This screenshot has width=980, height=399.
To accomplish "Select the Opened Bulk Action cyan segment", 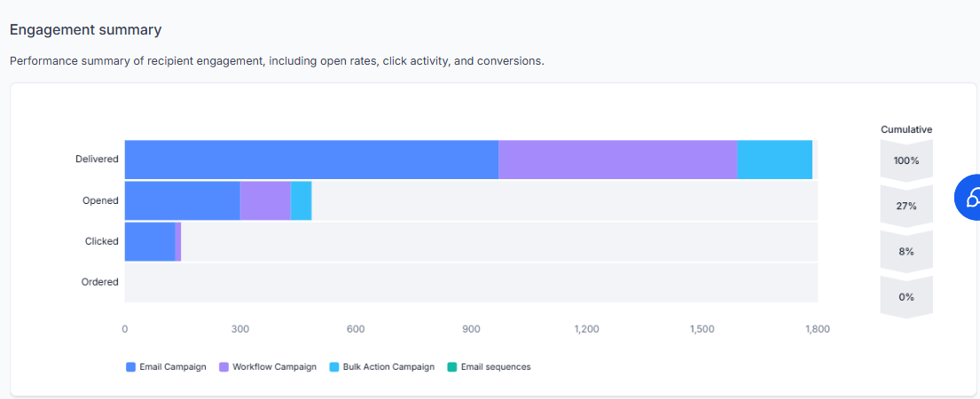I will (x=301, y=200).
